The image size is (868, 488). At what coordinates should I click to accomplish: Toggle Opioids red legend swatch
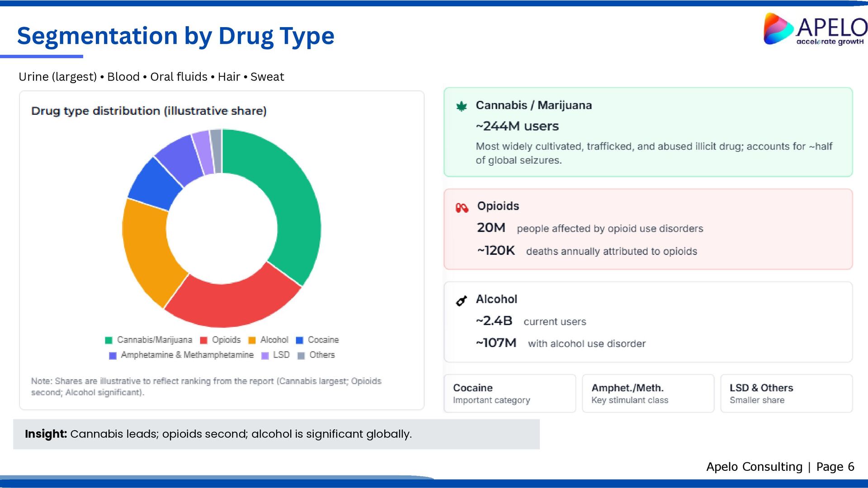click(x=203, y=340)
